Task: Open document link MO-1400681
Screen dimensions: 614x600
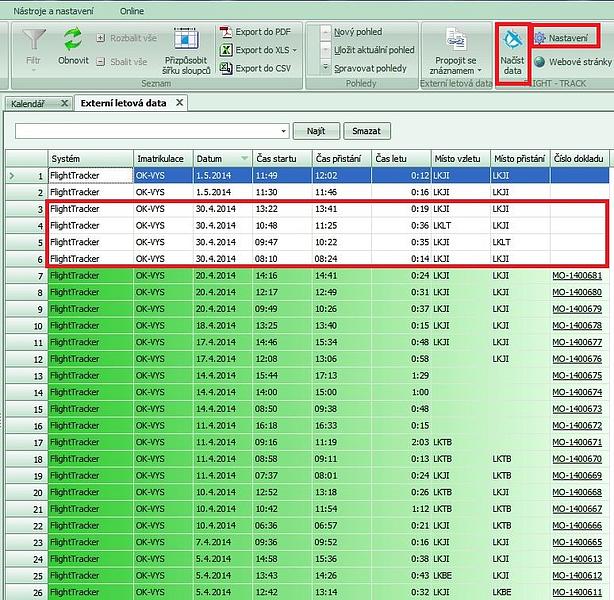Action: pyautogui.click(x=577, y=275)
